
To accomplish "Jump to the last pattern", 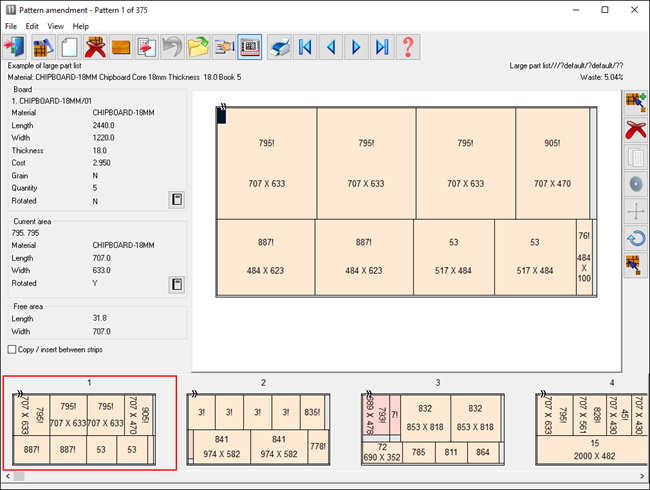I will (382, 47).
